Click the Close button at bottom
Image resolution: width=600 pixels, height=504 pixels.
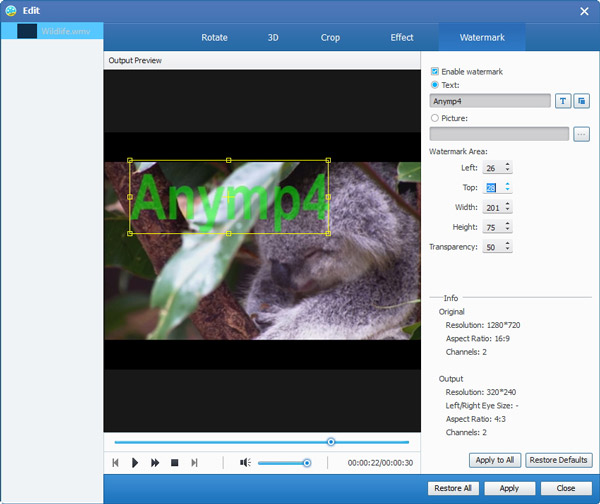pyautogui.click(x=566, y=488)
